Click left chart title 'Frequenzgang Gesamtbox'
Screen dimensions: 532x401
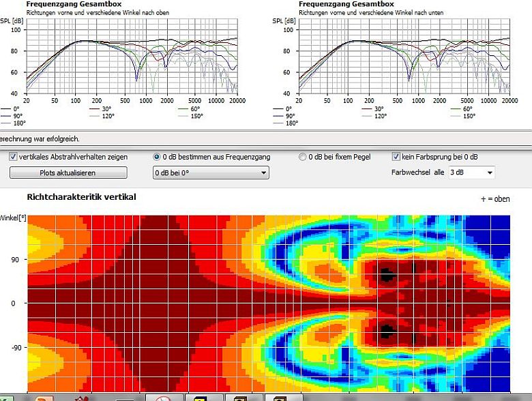click(74, 4)
